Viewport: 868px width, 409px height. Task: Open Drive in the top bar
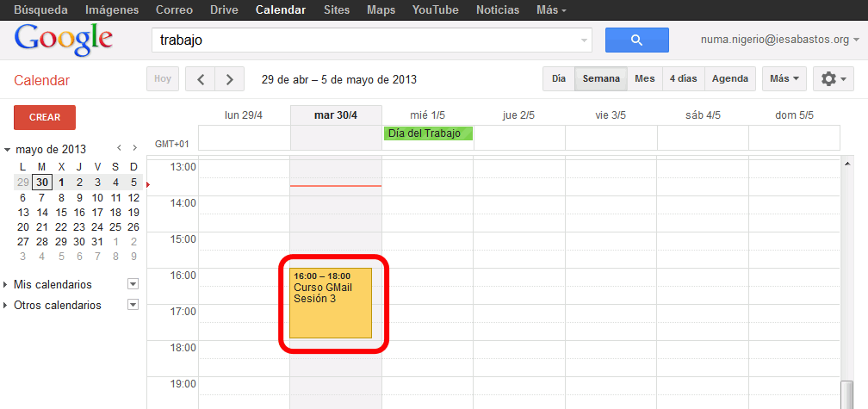click(x=224, y=10)
